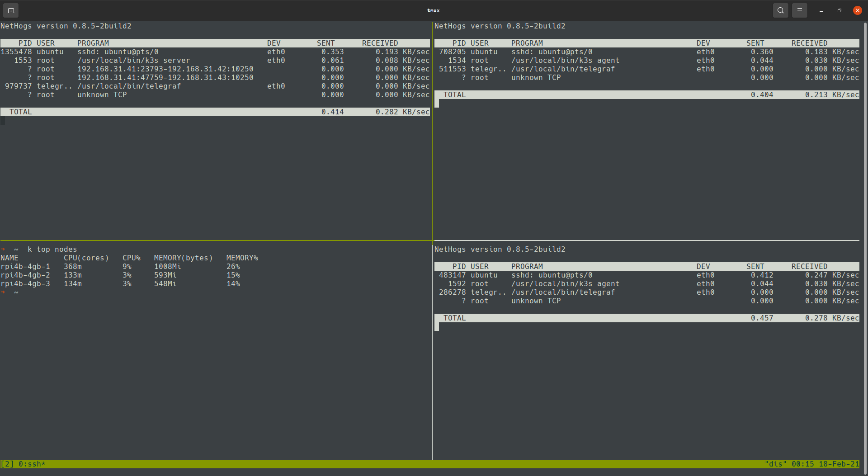Open the hamburger menu button
Screen dimensions: 868x476
click(x=799, y=10)
